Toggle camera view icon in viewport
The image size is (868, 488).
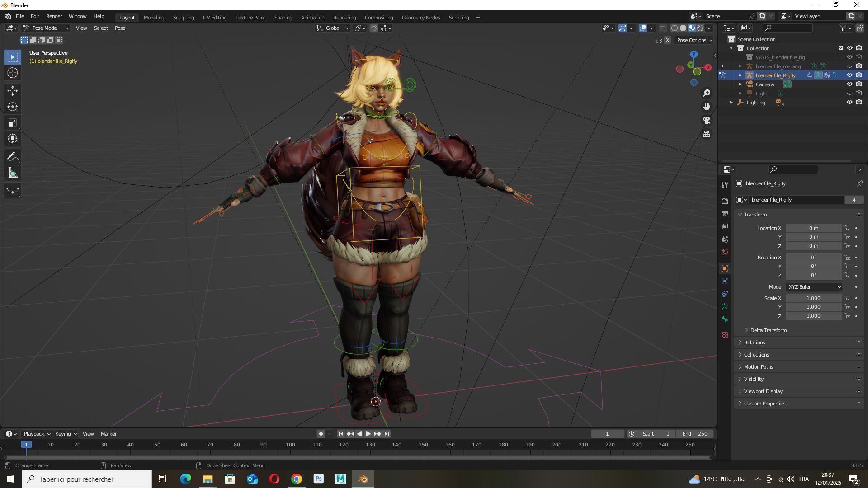coord(707,120)
